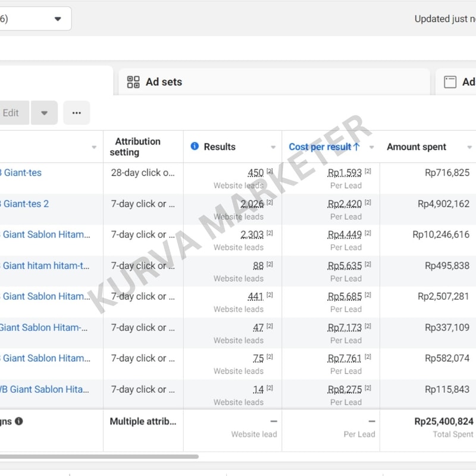Click the Rp5,635 cost per lead
This screenshot has height=476, width=476.
345,266
